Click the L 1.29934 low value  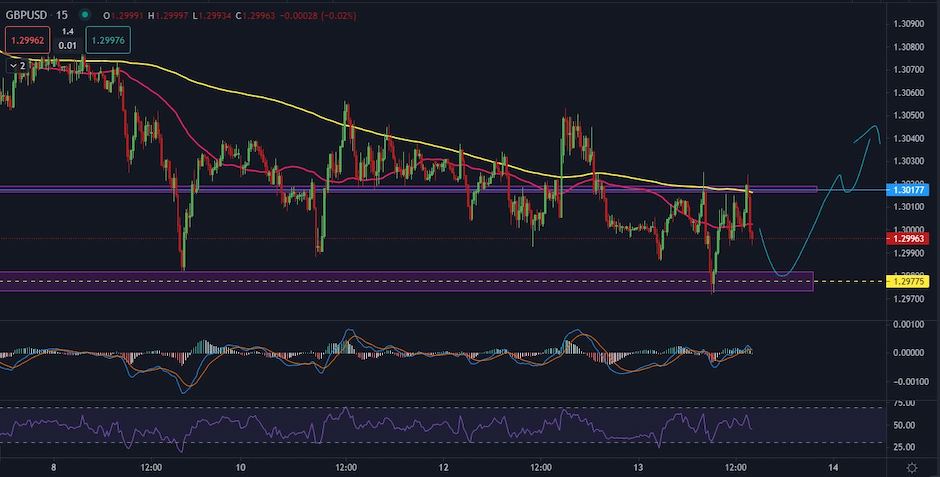point(214,16)
